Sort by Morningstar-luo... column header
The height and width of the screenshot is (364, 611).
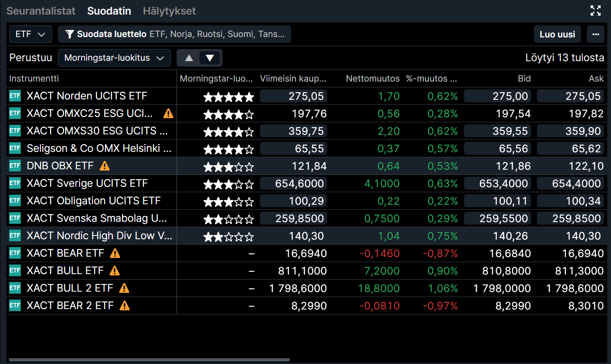[x=216, y=78]
